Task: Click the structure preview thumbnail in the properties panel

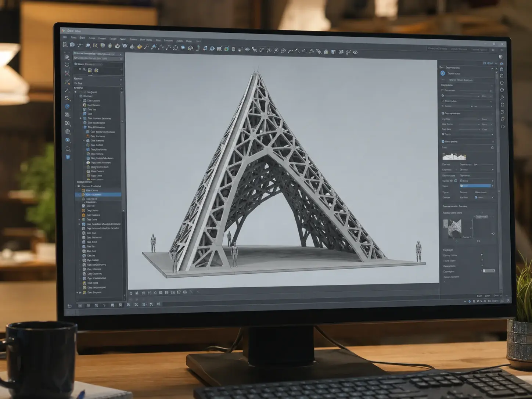Action: 452,229
